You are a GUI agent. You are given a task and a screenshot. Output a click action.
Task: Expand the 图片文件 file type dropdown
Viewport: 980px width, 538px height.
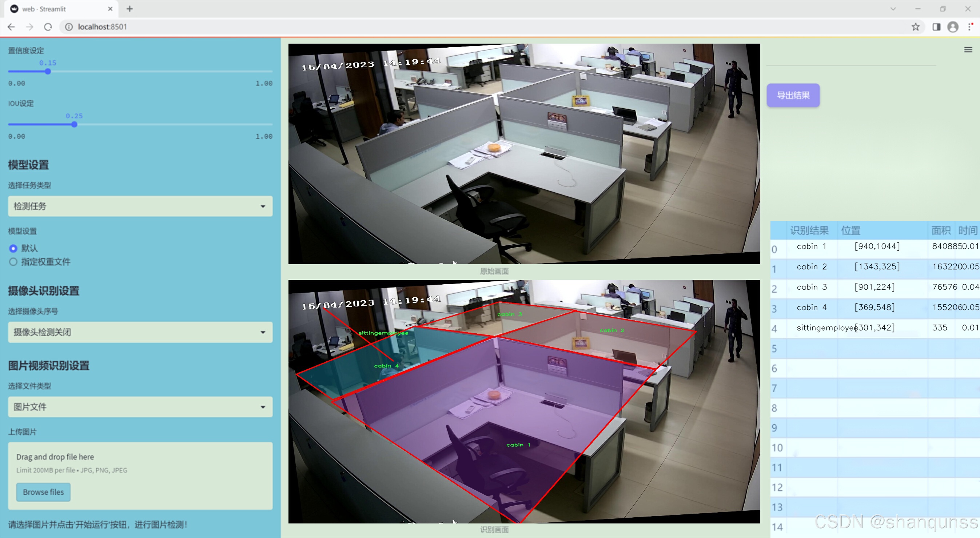point(140,407)
